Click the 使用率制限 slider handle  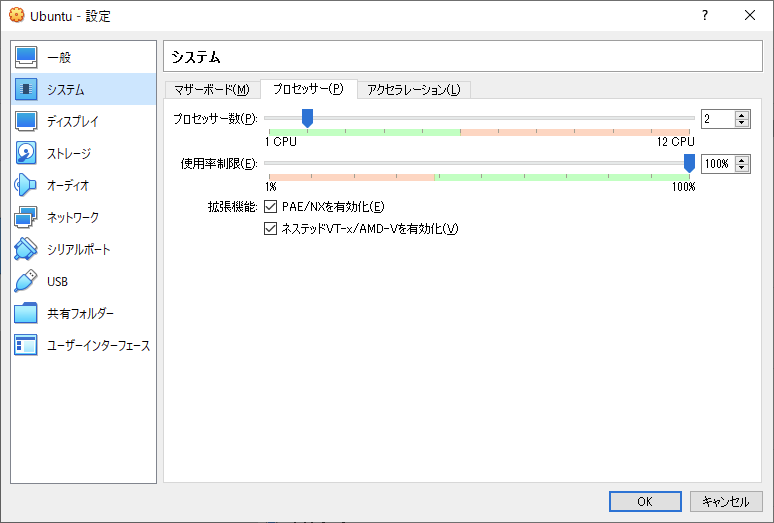pos(689,163)
